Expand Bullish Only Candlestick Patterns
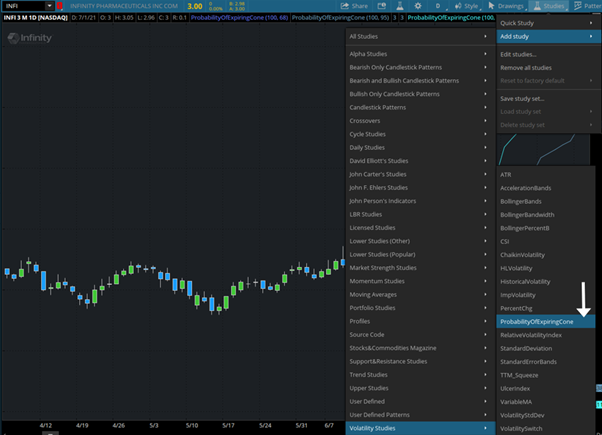 click(418, 94)
